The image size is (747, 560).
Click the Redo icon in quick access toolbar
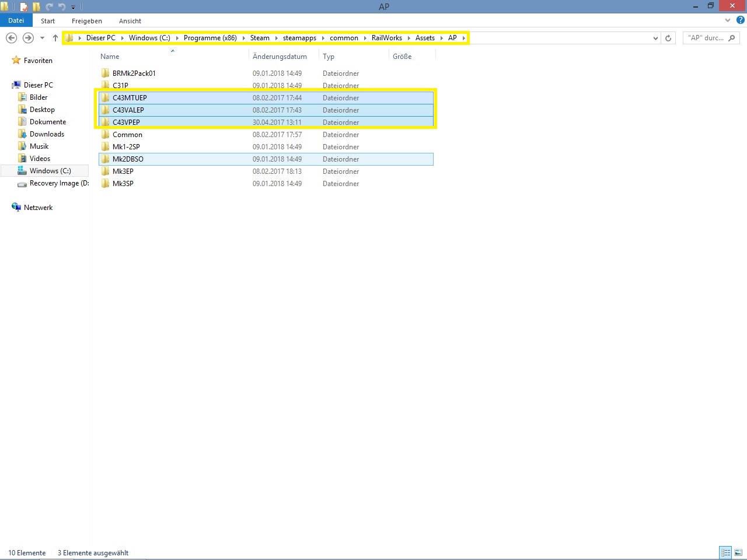[x=49, y=7]
